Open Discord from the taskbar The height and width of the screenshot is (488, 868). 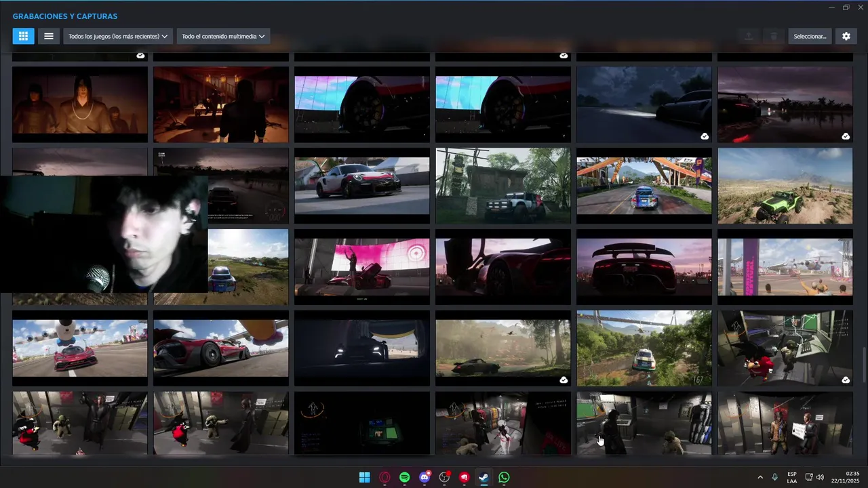pos(425,477)
